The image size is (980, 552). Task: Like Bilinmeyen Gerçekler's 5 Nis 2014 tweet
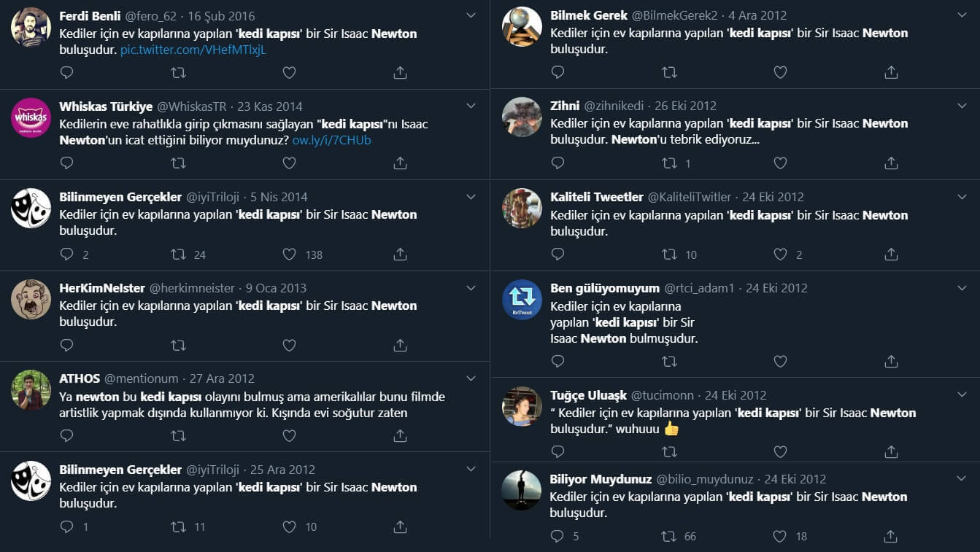coord(289,254)
